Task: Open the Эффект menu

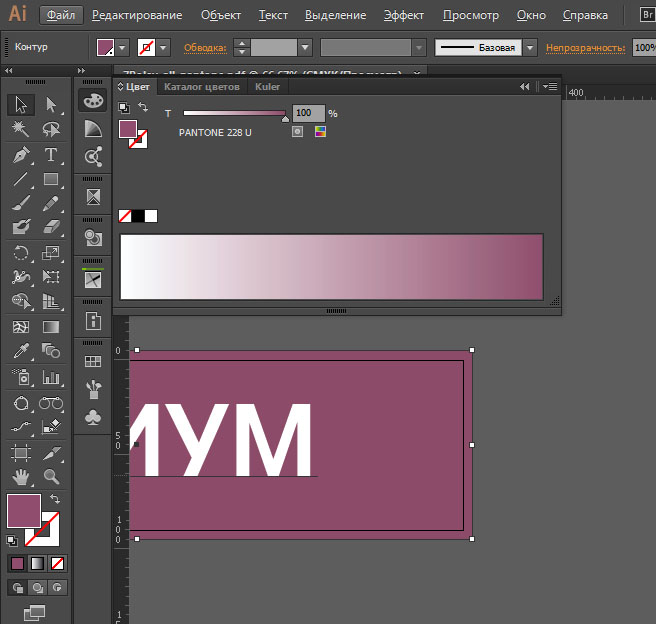Action: (x=403, y=15)
